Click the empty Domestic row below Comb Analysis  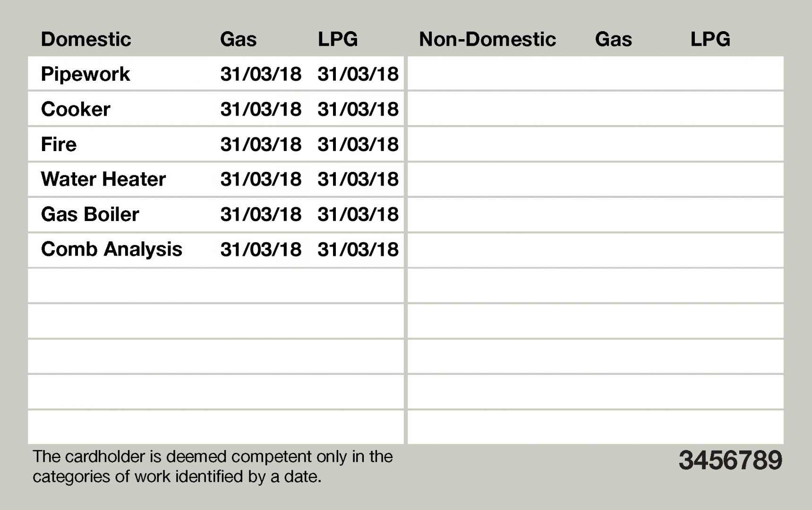(216, 285)
